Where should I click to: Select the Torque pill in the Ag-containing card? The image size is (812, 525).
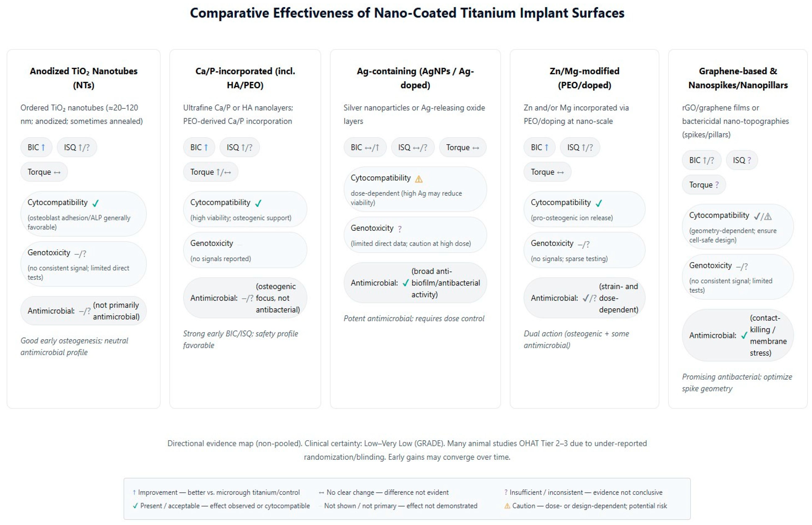pos(462,147)
